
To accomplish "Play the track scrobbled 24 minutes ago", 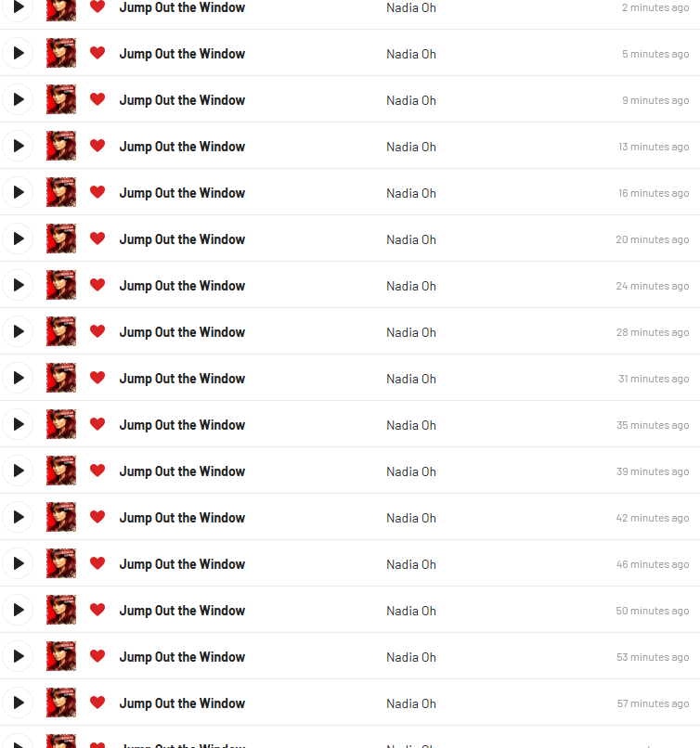I will pyautogui.click(x=19, y=285).
